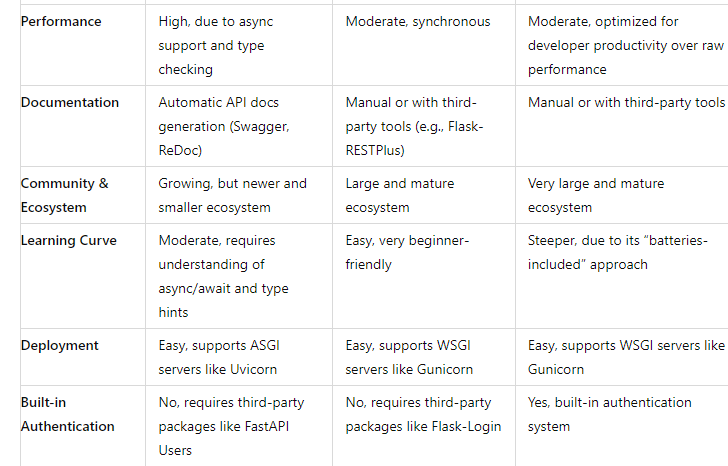Click the "Growing, but newer" ecosystem cell
The image size is (728, 466).
click(x=233, y=195)
